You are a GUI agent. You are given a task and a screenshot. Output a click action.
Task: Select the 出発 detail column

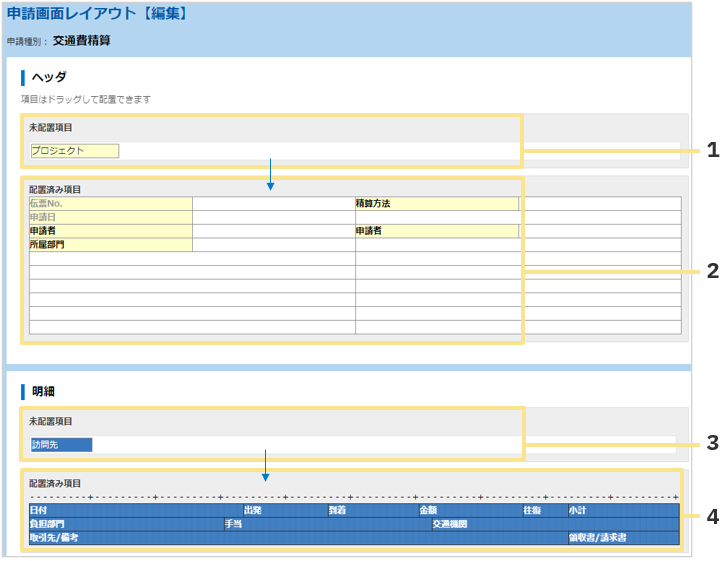[x=284, y=510]
